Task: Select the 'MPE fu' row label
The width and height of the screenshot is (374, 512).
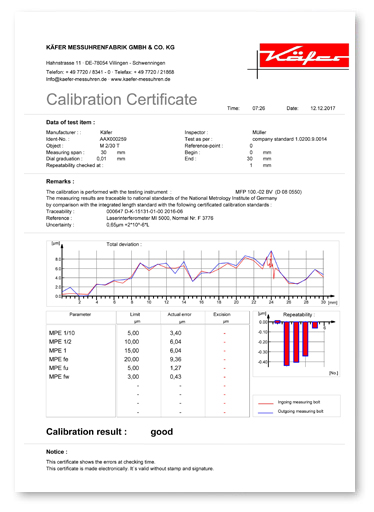Action: (x=59, y=368)
